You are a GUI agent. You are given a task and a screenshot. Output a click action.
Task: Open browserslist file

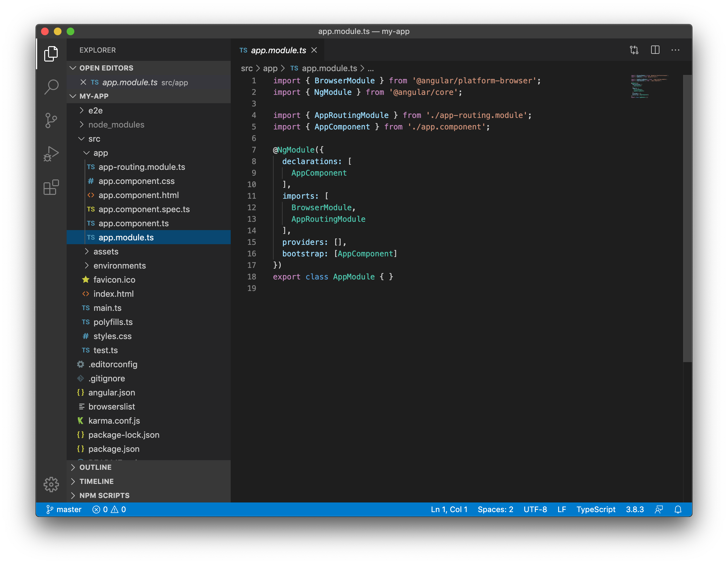149,406
